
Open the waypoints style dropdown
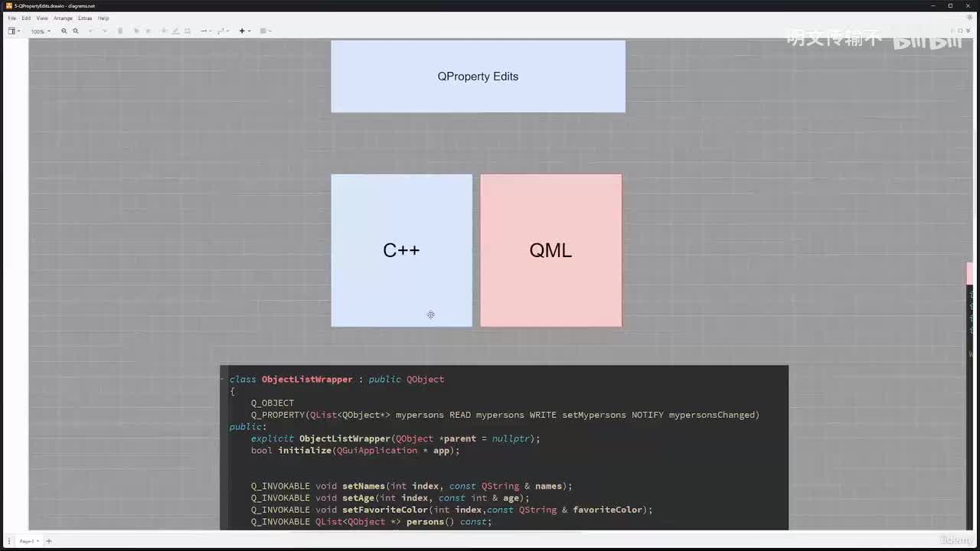[223, 31]
